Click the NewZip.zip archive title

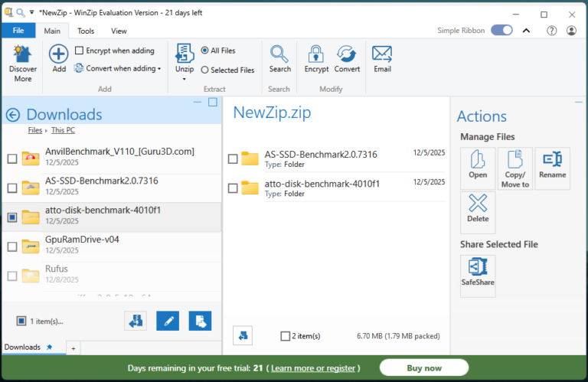[272, 113]
